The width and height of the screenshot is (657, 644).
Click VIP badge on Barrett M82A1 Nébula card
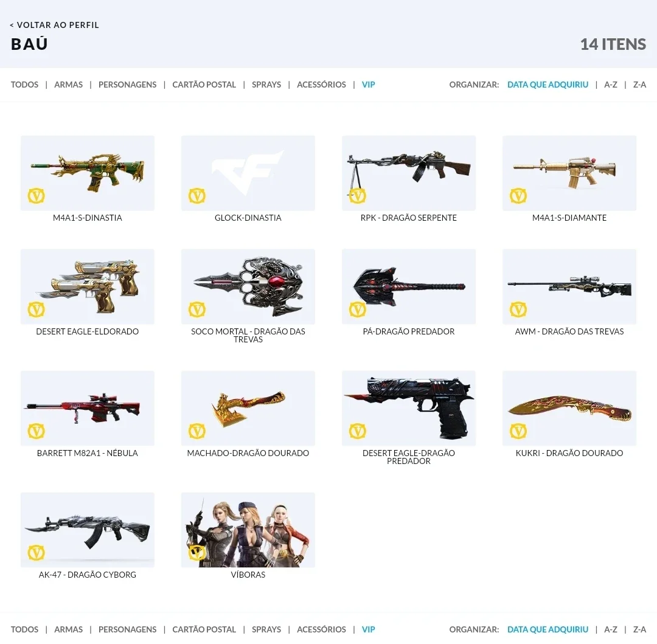(x=36, y=431)
